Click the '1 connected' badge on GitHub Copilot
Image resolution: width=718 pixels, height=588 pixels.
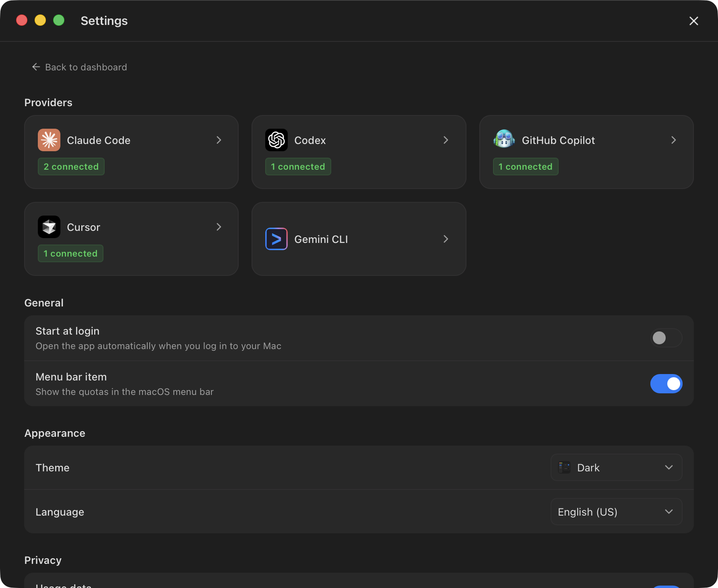(x=526, y=167)
